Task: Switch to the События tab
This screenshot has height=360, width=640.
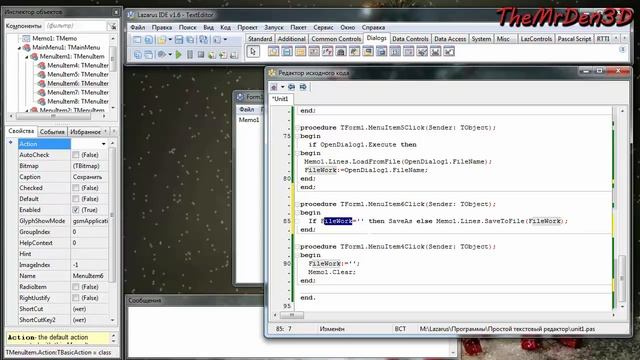Action: (x=52, y=132)
